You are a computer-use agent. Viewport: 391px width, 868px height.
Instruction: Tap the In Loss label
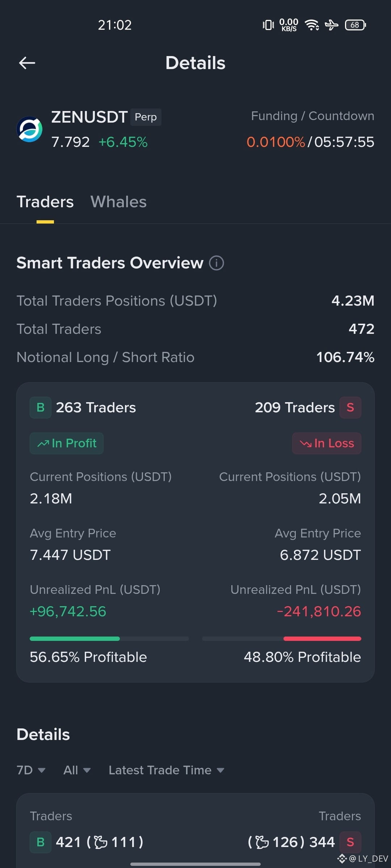pos(327,443)
